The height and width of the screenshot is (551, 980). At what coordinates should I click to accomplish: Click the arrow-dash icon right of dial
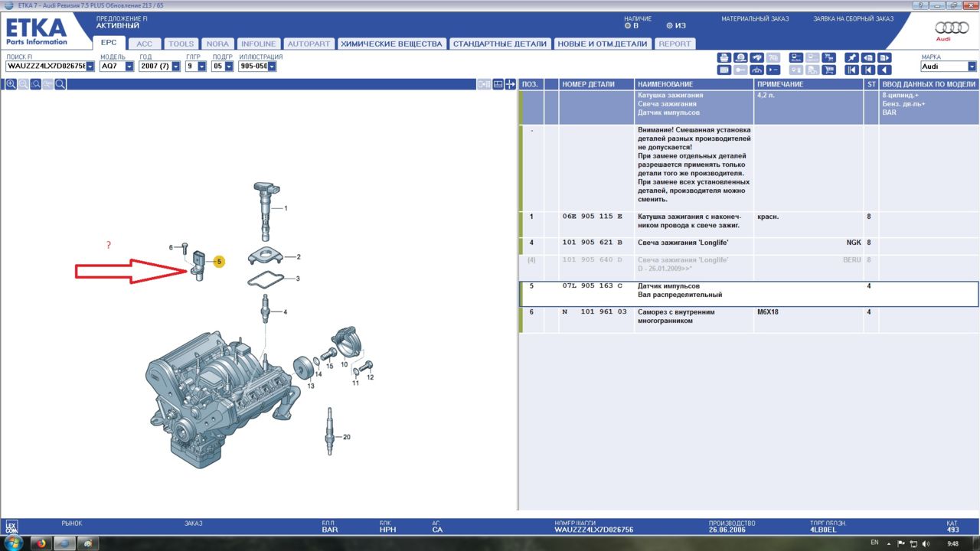point(773,70)
